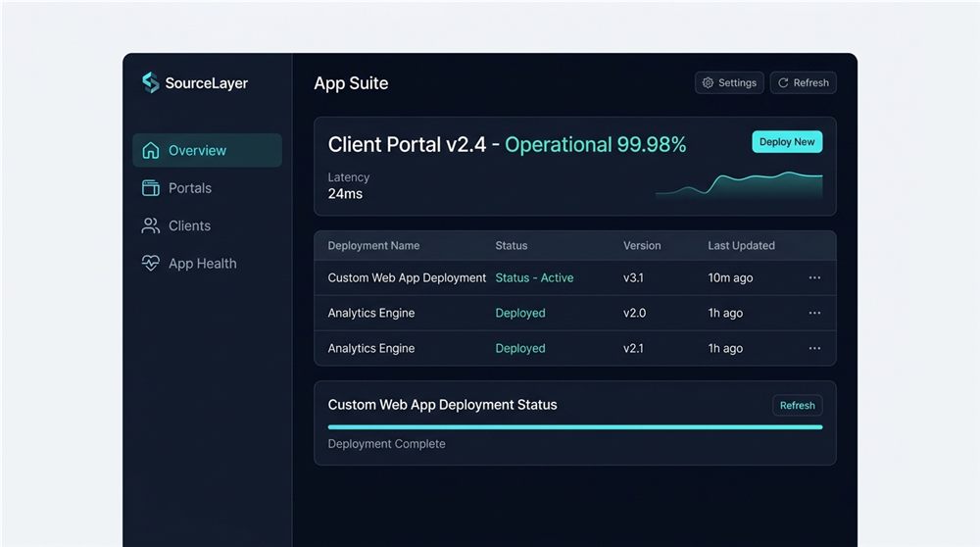Open options for Custom Web App Deployment row
Screen dimensions: 980x547
click(x=814, y=277)
